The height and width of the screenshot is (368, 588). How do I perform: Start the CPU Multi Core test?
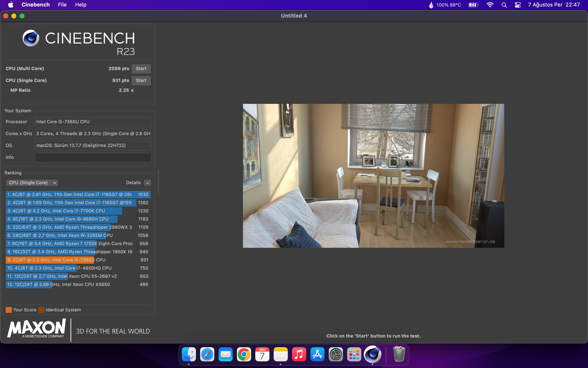pyautogui.click(x=141, y=69)
